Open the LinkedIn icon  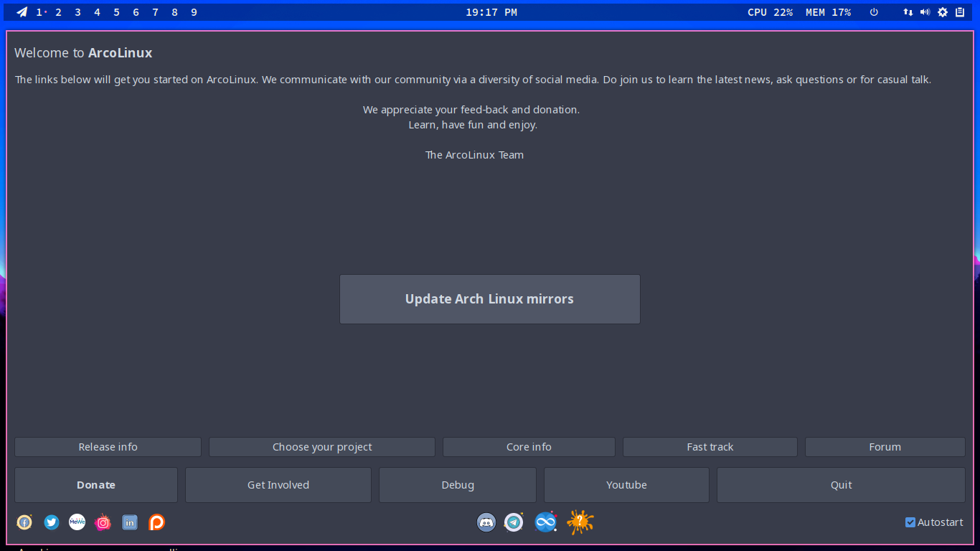[130, 522]
